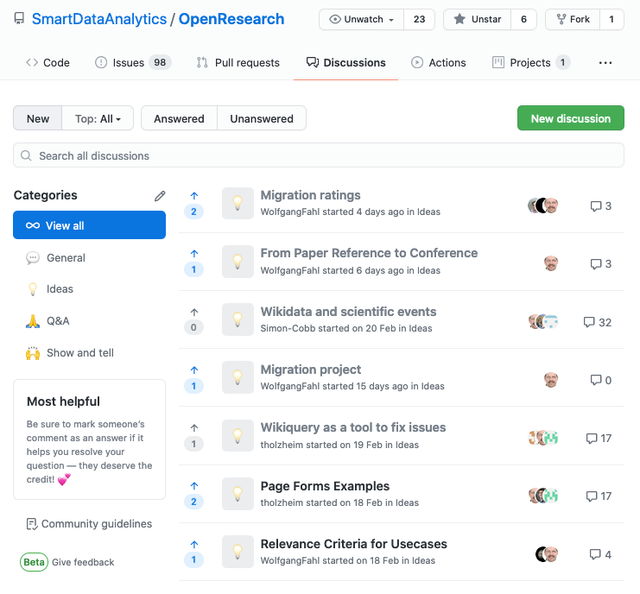Screen dimensions: 640x594
Task: Click participant avatars of Page Forms Examples
Action: [x=543, y=496]
